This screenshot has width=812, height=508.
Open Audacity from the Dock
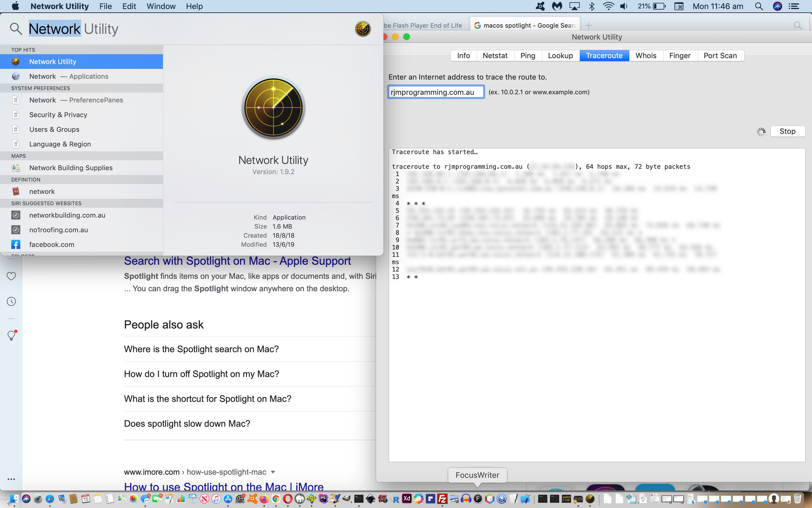(x=466, y=499)
